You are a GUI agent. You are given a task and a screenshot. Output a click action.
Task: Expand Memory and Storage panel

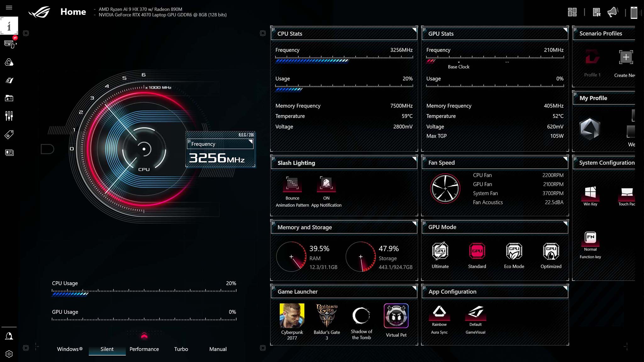(412, 224)
